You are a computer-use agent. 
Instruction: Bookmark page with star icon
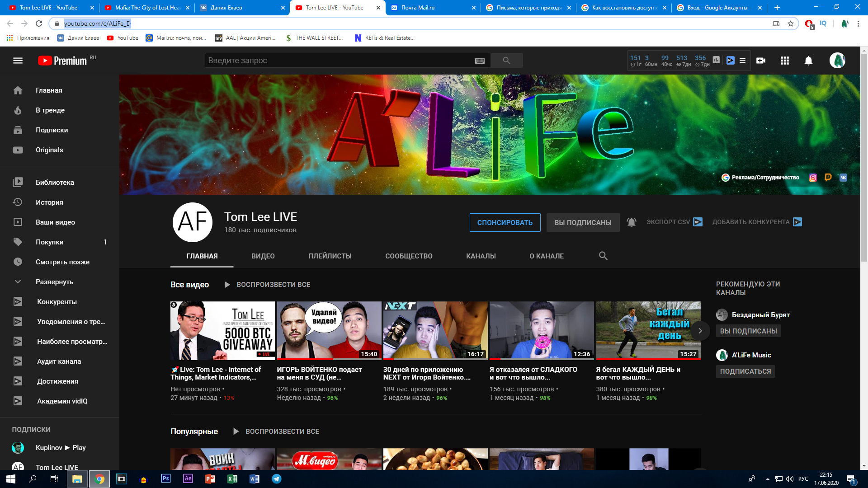point(790,23)
